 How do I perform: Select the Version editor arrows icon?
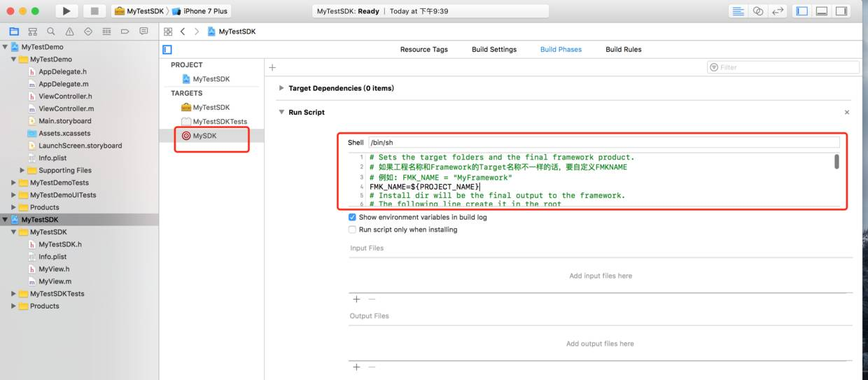point(778,11)
